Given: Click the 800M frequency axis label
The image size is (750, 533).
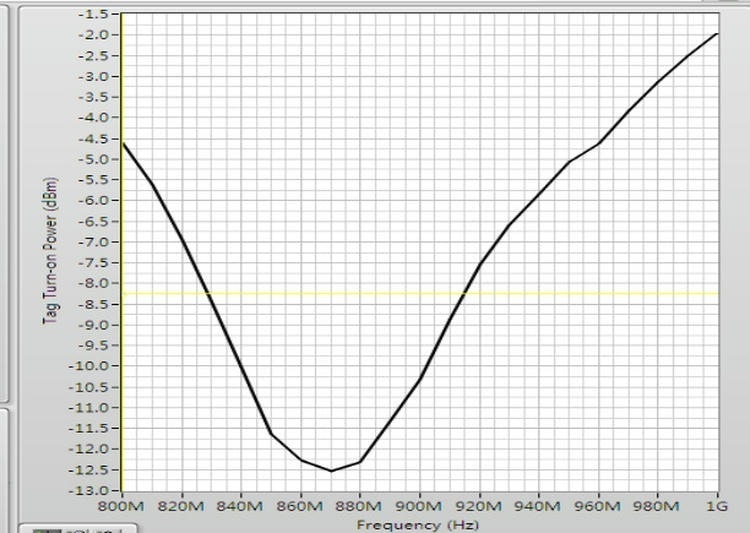Looking at the screenshot, I should click(121, 506).
